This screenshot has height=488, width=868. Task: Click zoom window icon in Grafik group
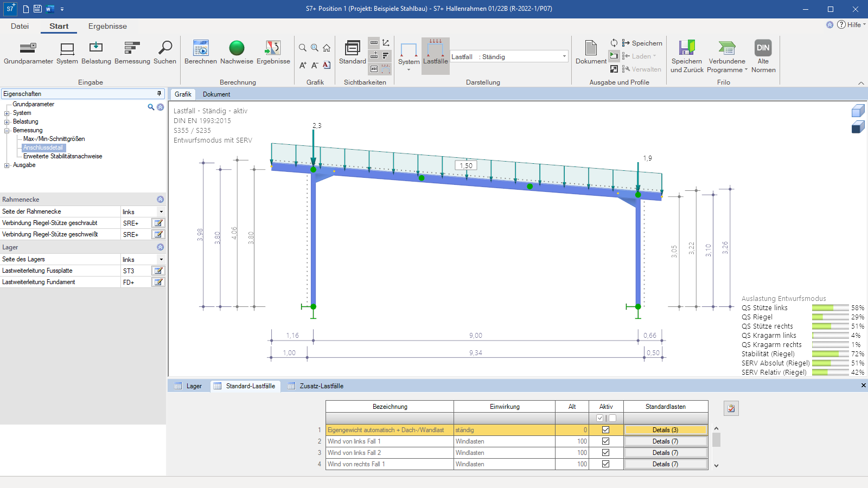coord(315,48)
